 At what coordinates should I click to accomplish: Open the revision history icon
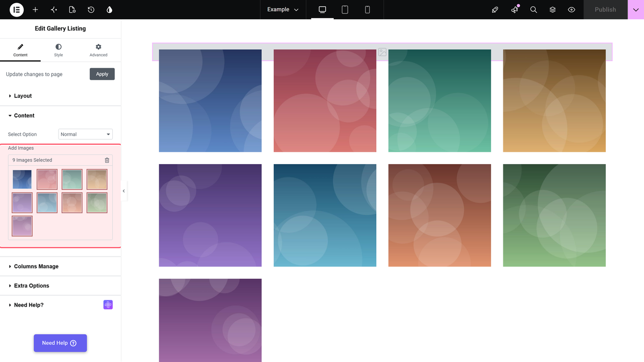[91, 10]
